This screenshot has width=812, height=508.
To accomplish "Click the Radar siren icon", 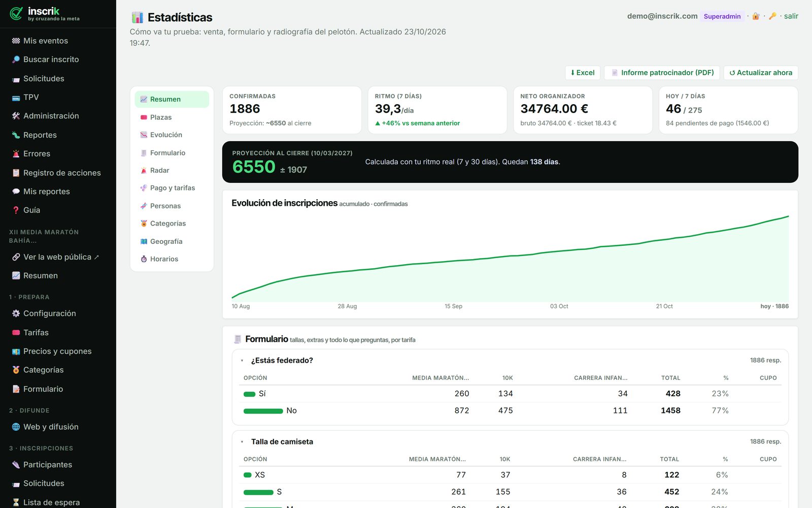I will (144, 170).
